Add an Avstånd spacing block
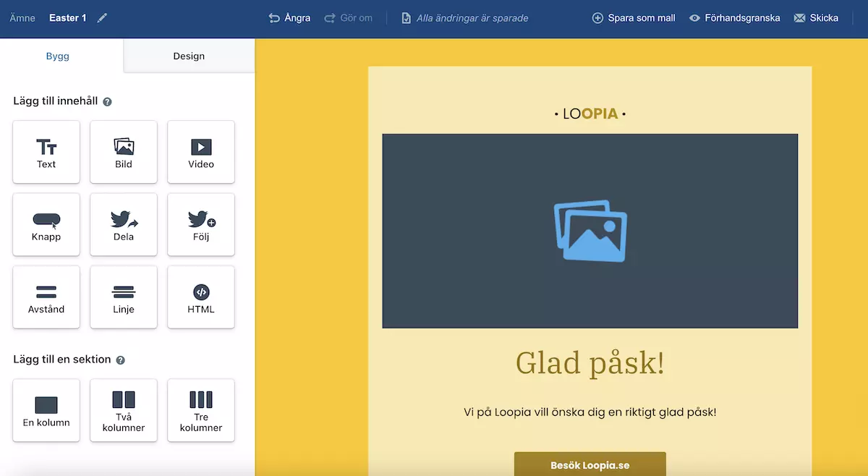 [x=46, y=297]
